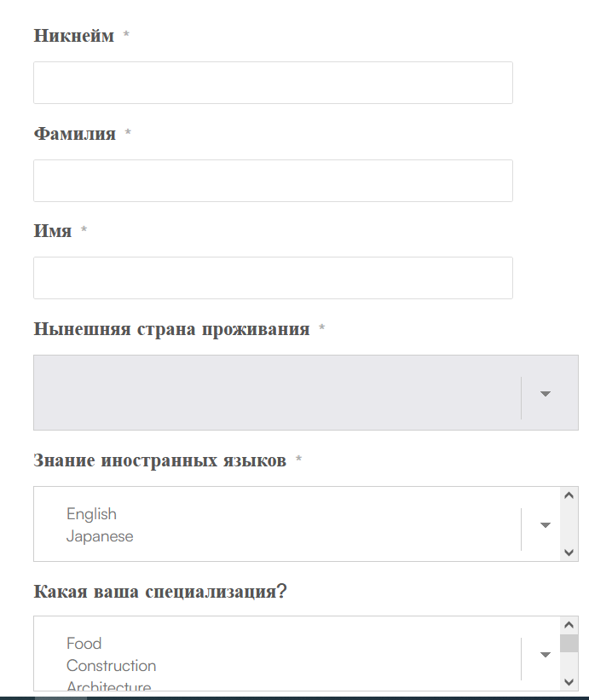The height and width of the screenshot is (700, 589).
Task: Click specialization list scroll up arrow
Action: coord(569,625)
